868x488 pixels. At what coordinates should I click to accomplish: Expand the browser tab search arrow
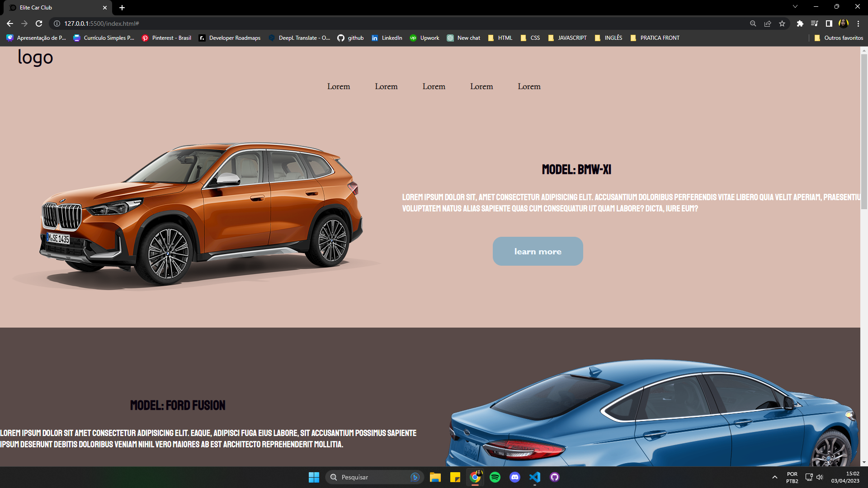coord(795,6)
